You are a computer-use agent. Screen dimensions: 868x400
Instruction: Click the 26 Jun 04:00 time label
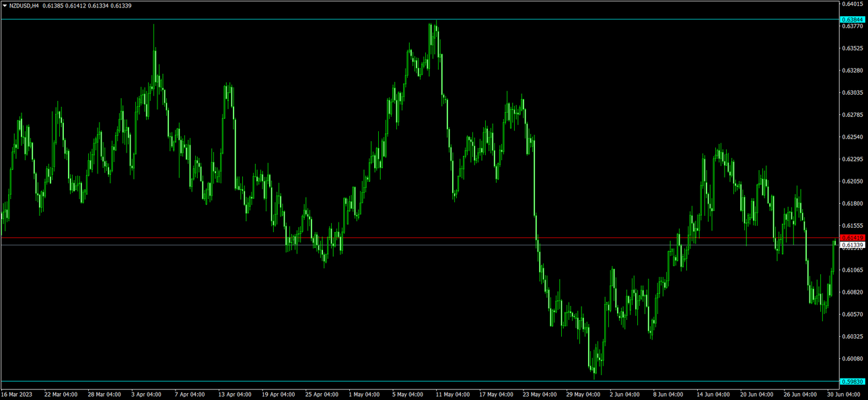coord(800,395)
